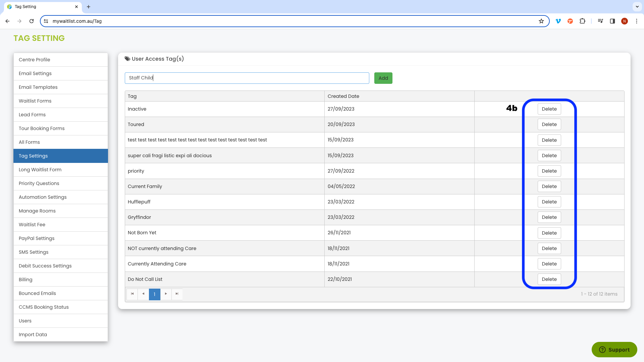
Task: Open CCMS Booking Status
Action: [61, 307]
